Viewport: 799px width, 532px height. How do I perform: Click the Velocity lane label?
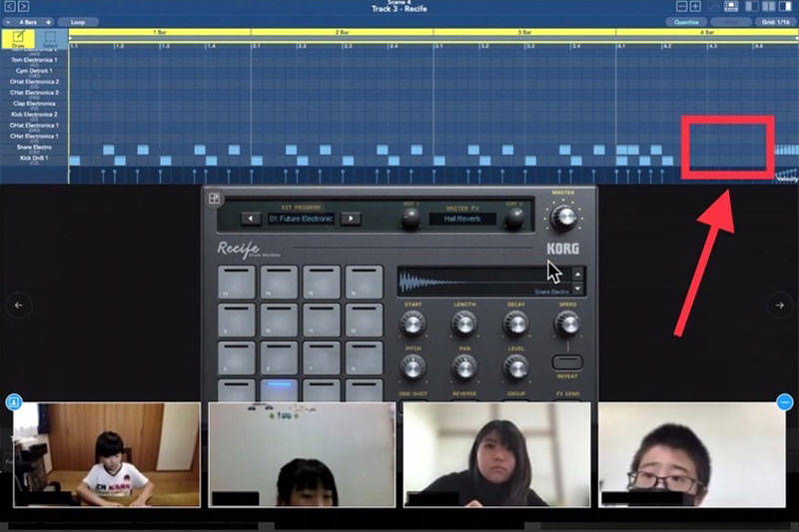[x=787, y=179]
